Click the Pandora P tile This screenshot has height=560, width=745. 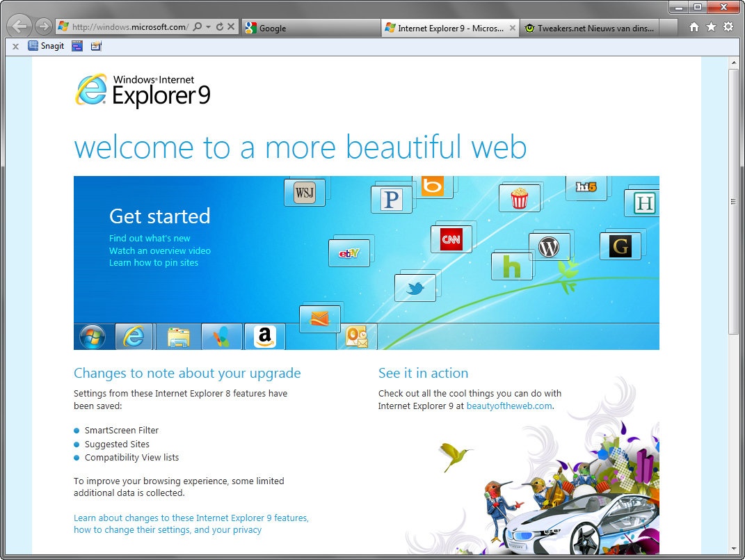point(392,200)
